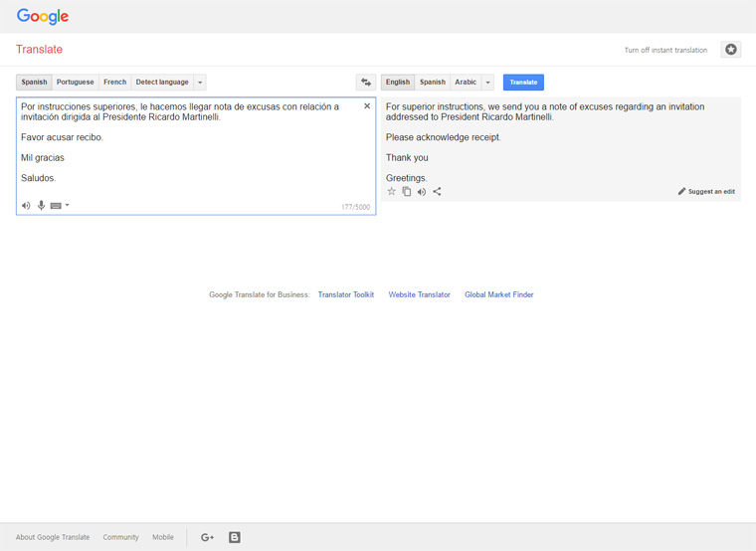
Task: Open the Phrasebook star button
Action: [x=731, y=50]
